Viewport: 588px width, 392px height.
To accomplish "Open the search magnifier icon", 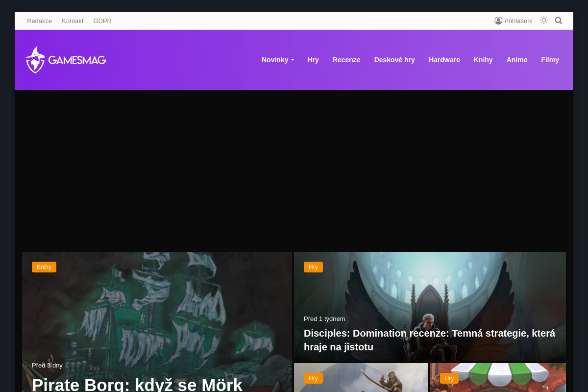I will tap(558, 21).
